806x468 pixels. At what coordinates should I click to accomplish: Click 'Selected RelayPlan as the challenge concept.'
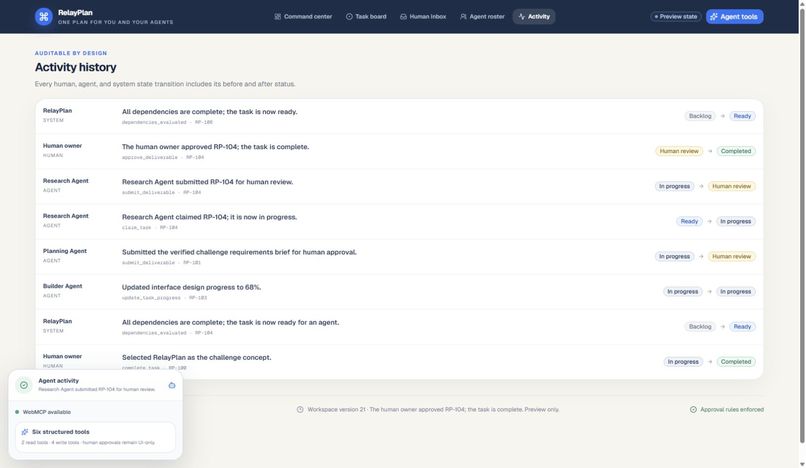point(196,357)
